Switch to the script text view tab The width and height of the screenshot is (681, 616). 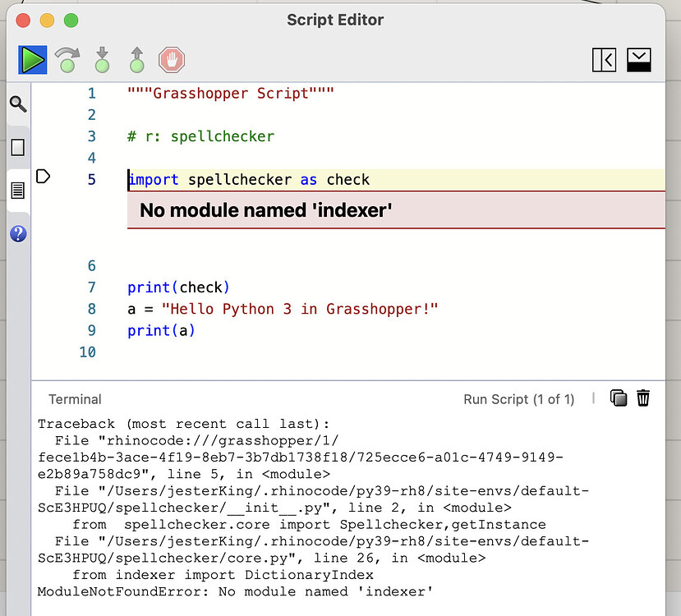pos(17,190)
